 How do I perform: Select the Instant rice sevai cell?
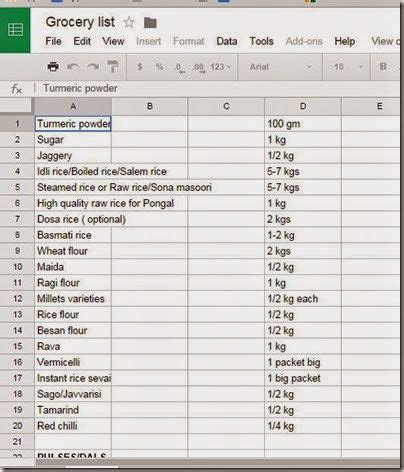(73, 378)
